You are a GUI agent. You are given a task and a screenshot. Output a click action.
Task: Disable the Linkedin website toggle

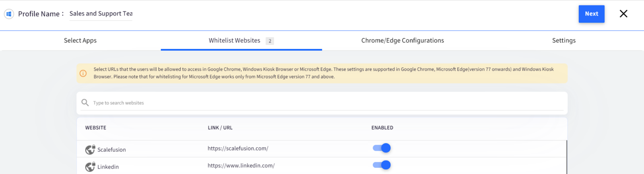(x=382, y=165)
